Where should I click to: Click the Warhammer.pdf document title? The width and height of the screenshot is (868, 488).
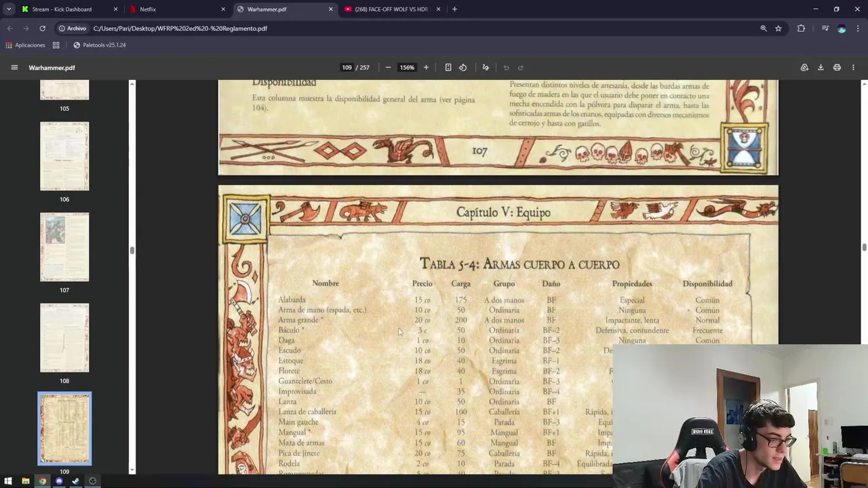[52, 67]
